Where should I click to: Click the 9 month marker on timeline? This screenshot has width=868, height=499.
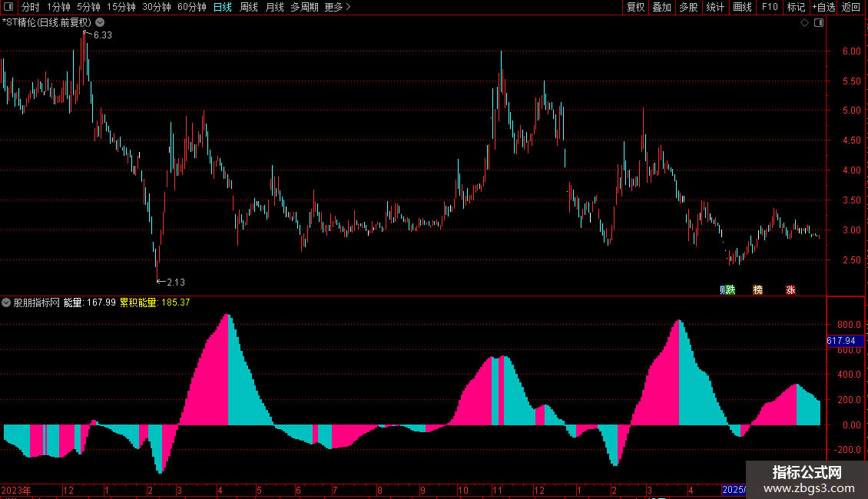click(x=422, y=490)
